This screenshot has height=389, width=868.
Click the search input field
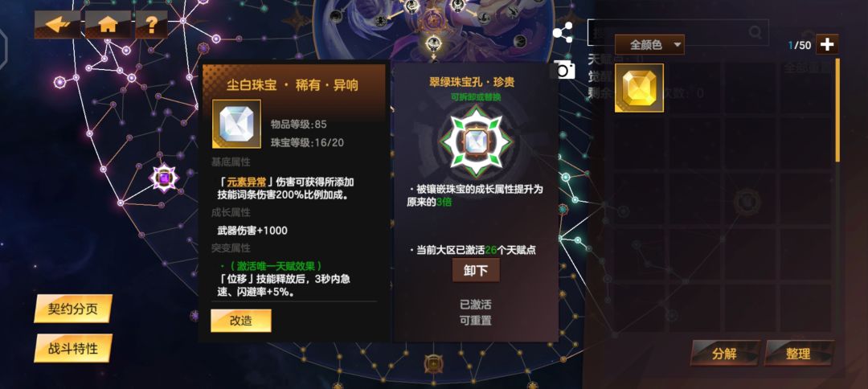coord(678,32)
